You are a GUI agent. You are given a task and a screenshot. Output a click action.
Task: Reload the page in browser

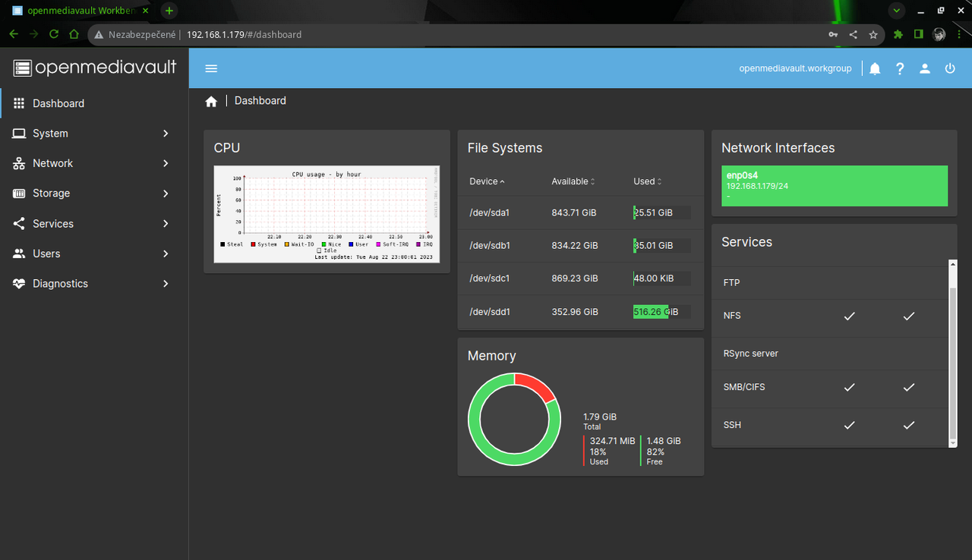point(54,34)
